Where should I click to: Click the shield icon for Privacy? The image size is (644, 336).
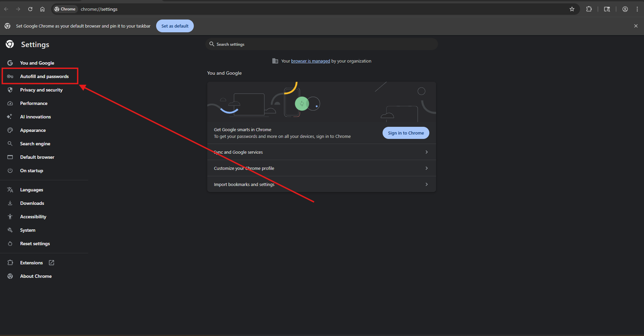[x=10, y=90]
